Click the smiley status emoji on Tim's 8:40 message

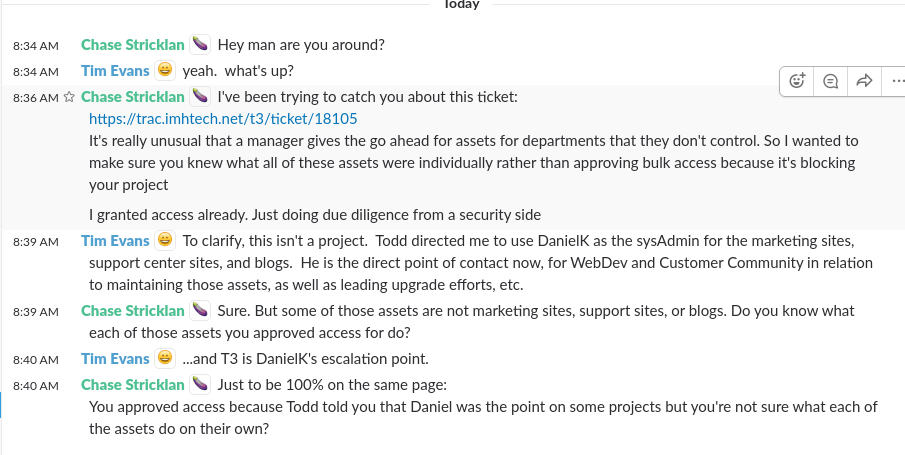coord(166,359)
